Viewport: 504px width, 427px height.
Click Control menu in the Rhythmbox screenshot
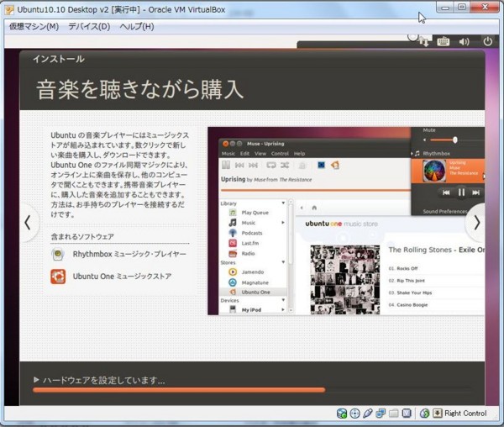280,154
